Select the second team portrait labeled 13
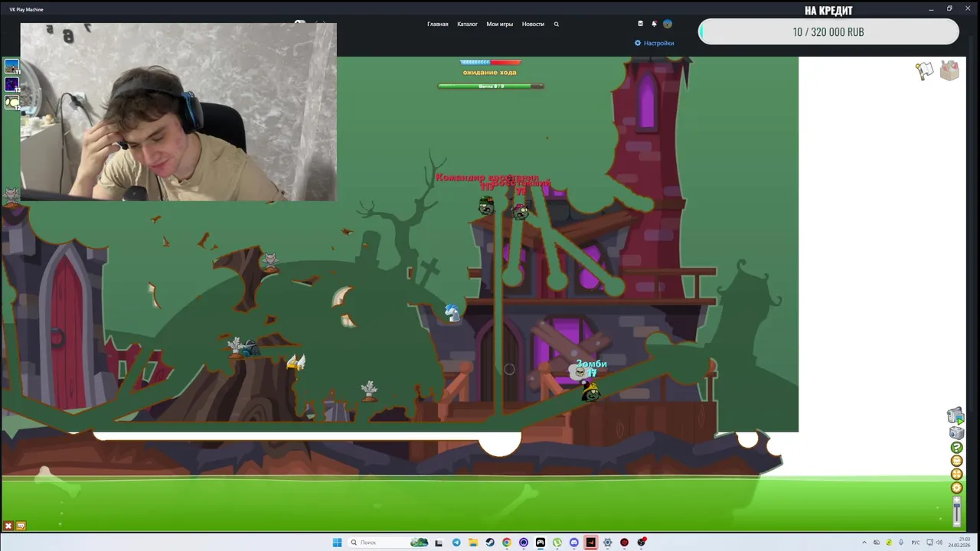Viewport: 980px width, 551px height. click(11, 84)
